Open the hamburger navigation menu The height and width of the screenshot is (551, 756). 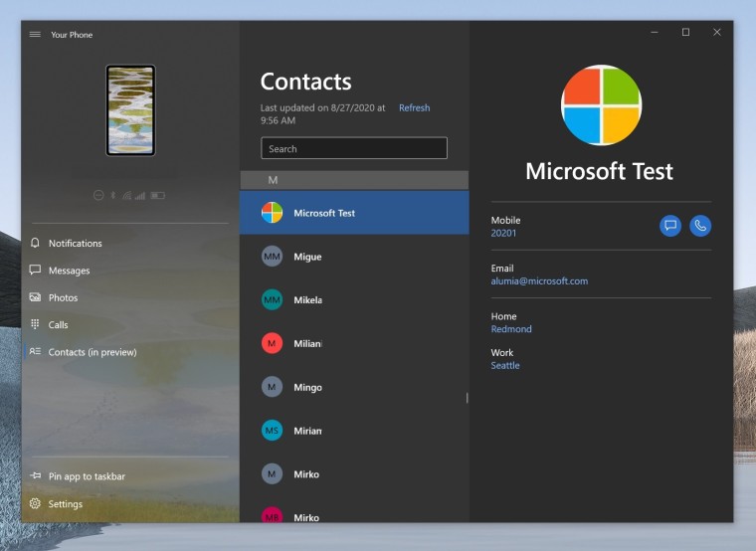[x=35, y=34]
